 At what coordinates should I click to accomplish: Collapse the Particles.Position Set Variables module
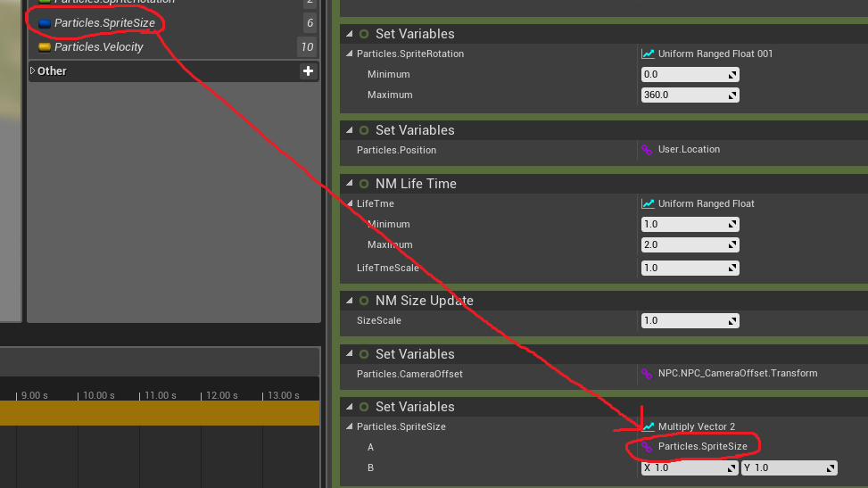(350, 130)
